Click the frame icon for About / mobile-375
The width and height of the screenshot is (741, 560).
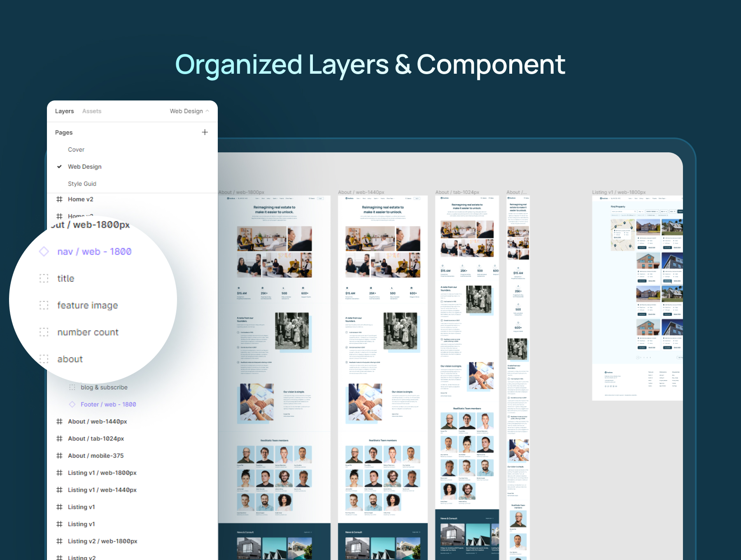click(x=59, y=456)
